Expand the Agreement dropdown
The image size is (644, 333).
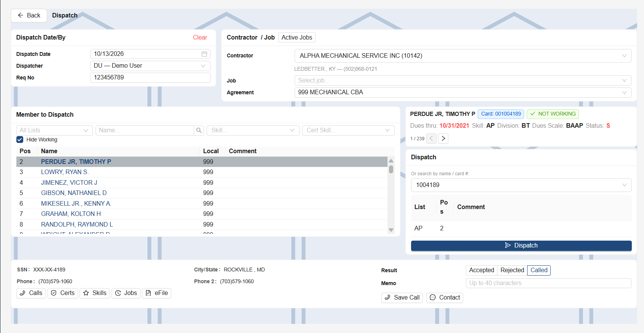click(463, 92)
